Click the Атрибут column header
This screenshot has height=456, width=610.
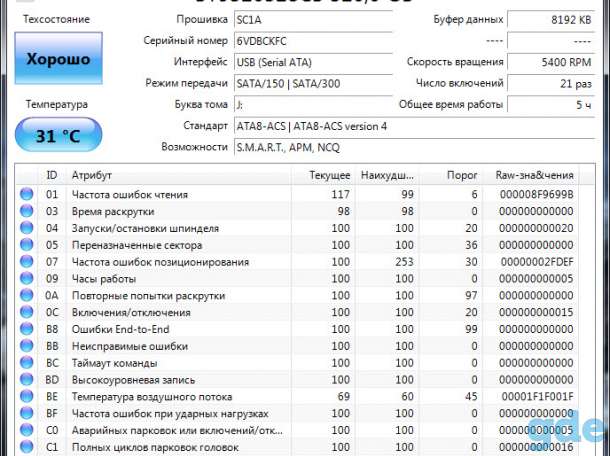pos(179,175)
